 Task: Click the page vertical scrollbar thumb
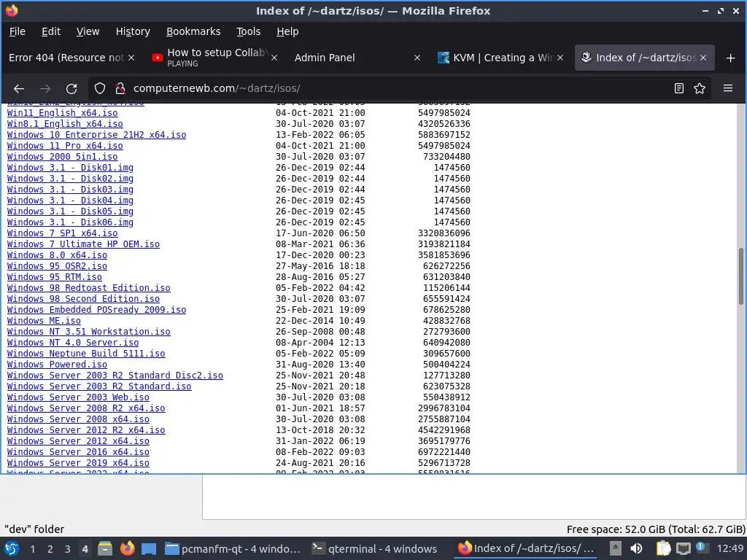[741, 276]
